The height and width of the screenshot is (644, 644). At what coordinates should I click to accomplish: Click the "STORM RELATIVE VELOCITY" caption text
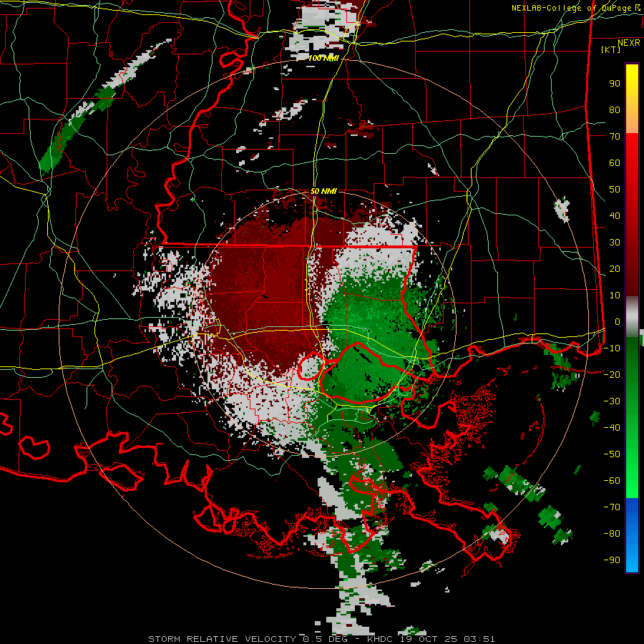click(222, 639)
